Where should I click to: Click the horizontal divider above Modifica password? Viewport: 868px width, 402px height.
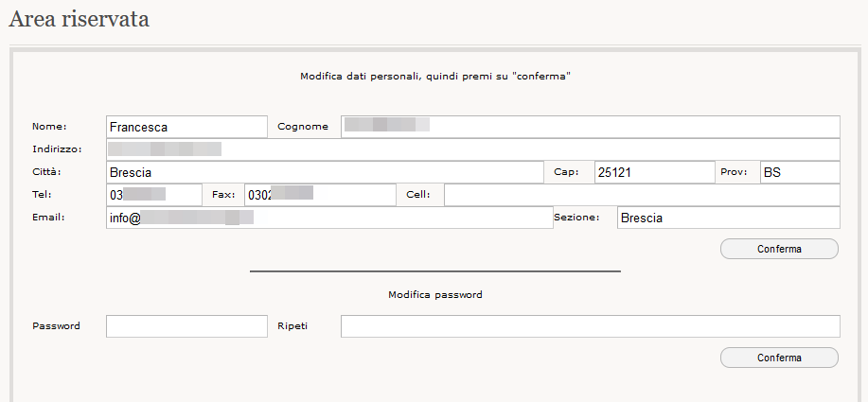click(434, 271)
